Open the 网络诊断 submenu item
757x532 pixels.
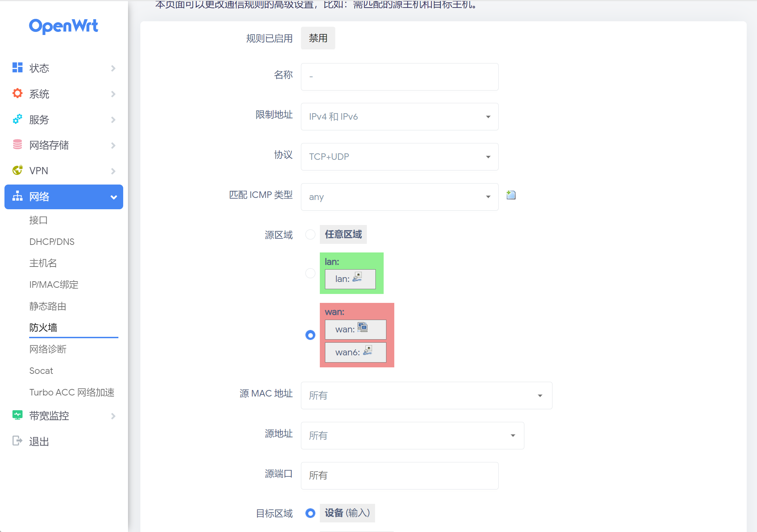pyautogui.click(x=48, y=349)
